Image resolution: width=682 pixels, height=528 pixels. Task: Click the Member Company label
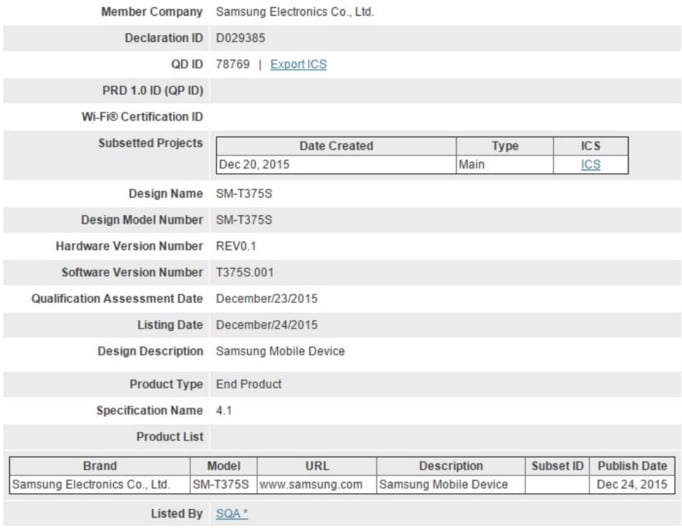152,12
